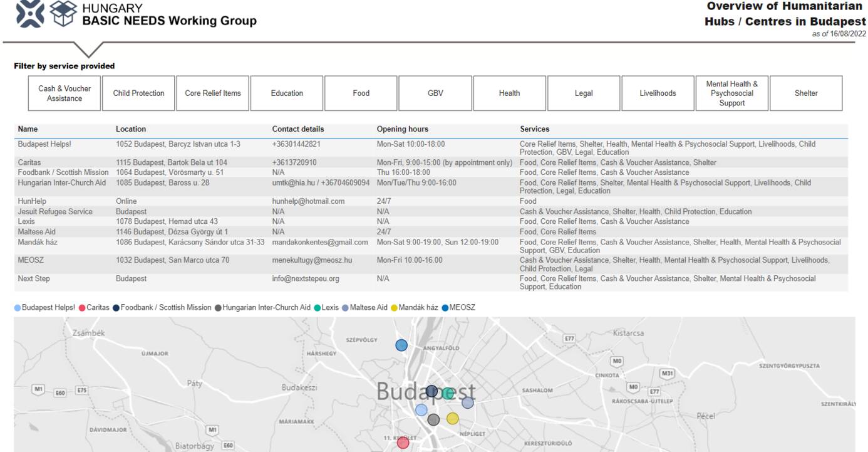This screenshot has width=868, height=452.
Task: Click the Caritas phone number +3613720910
Action: [294, 162]
